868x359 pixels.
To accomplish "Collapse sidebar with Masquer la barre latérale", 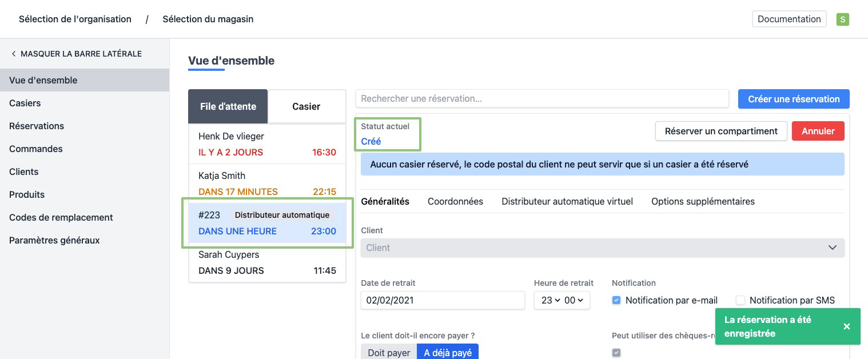I will click(76, 54).
